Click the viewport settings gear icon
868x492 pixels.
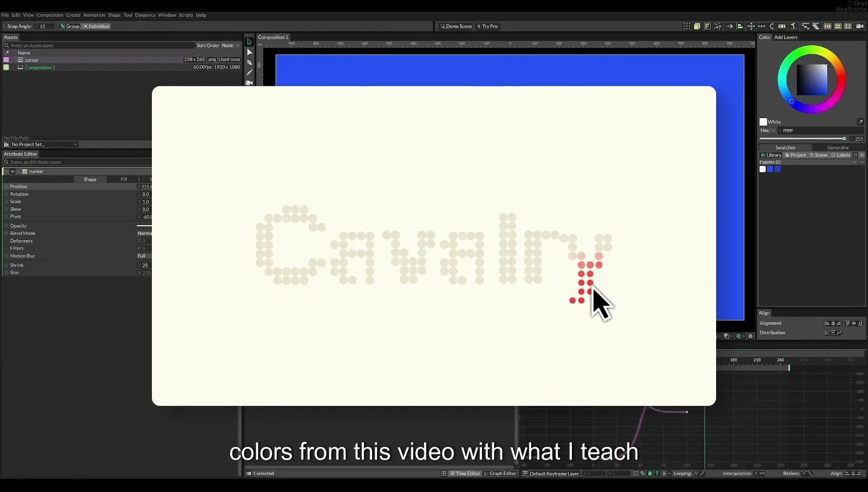coord(750,336)
